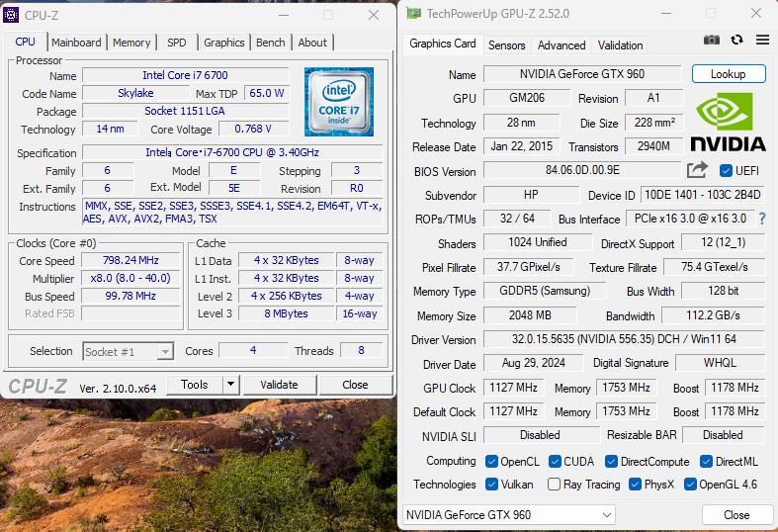Click the CPU-Z title bar app icon
The image size is (778, 532).
pyautogui.click(x=11, y=15)
